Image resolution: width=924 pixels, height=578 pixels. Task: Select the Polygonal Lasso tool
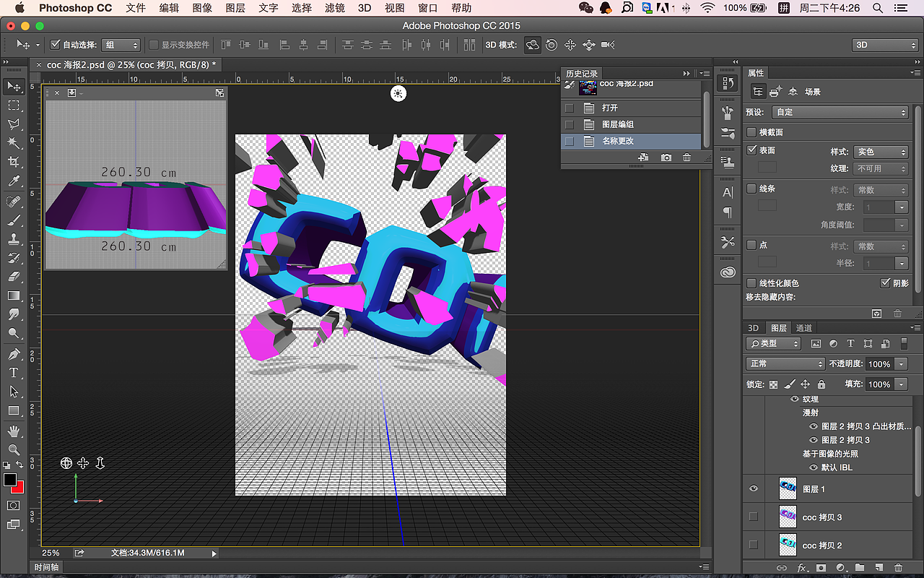[x=14, y=125]
